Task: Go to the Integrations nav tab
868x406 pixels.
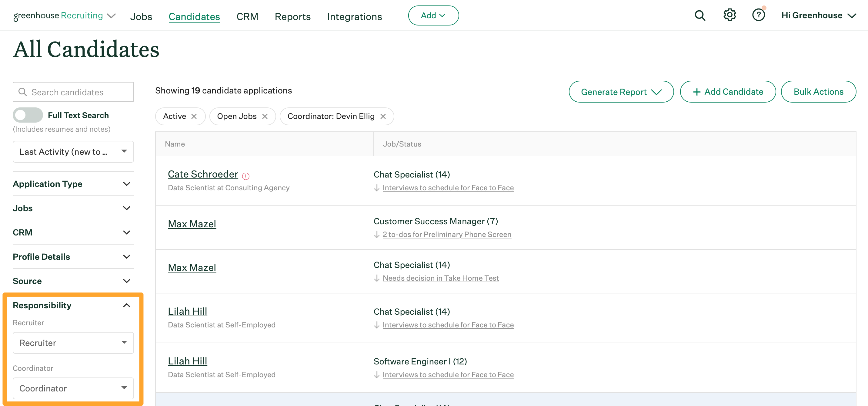Action: [355, 16]
